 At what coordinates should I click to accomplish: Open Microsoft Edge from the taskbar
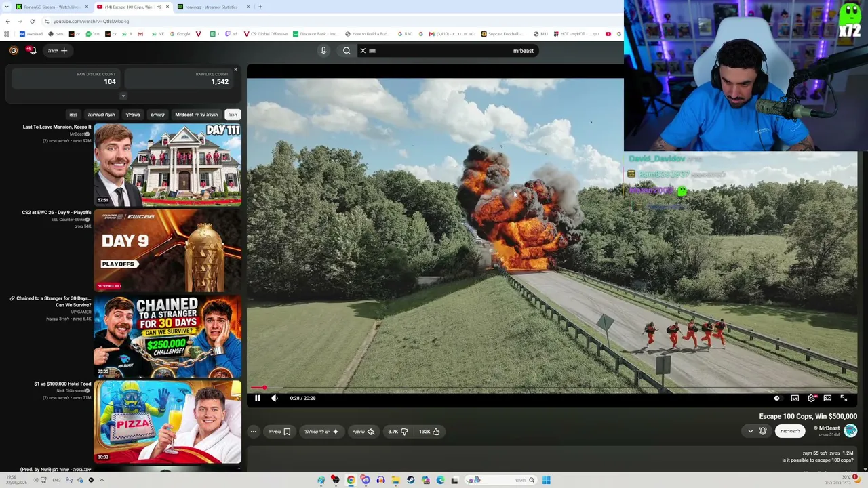(440, 480)
